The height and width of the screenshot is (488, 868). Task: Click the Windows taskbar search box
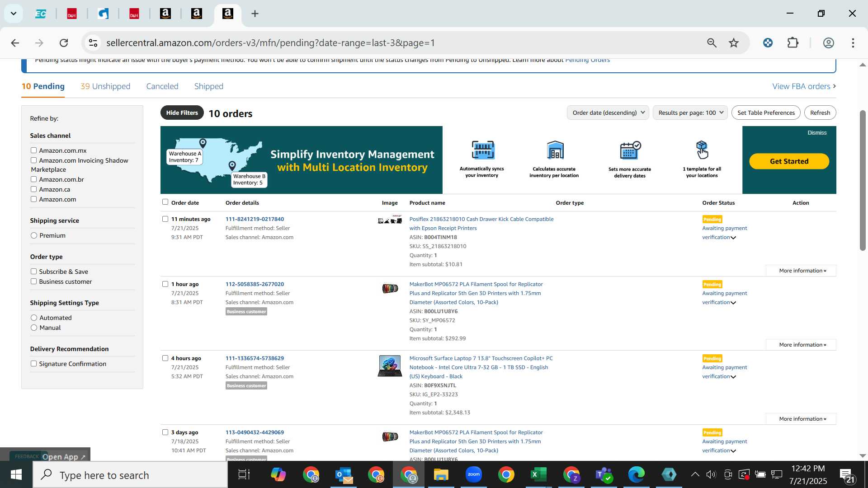[130, 475]
